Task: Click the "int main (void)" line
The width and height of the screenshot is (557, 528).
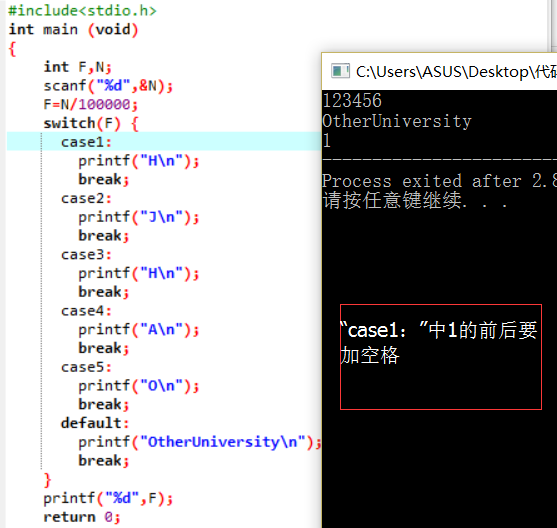Action: (73, 29)
